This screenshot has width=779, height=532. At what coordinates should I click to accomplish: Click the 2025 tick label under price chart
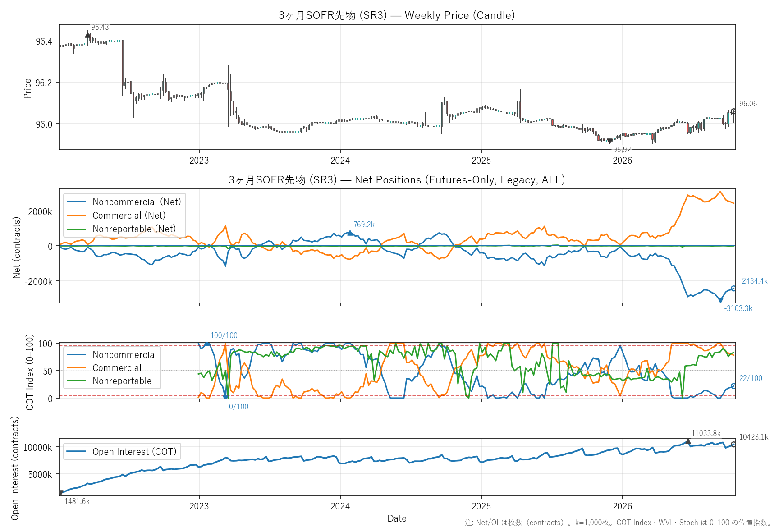481,161
